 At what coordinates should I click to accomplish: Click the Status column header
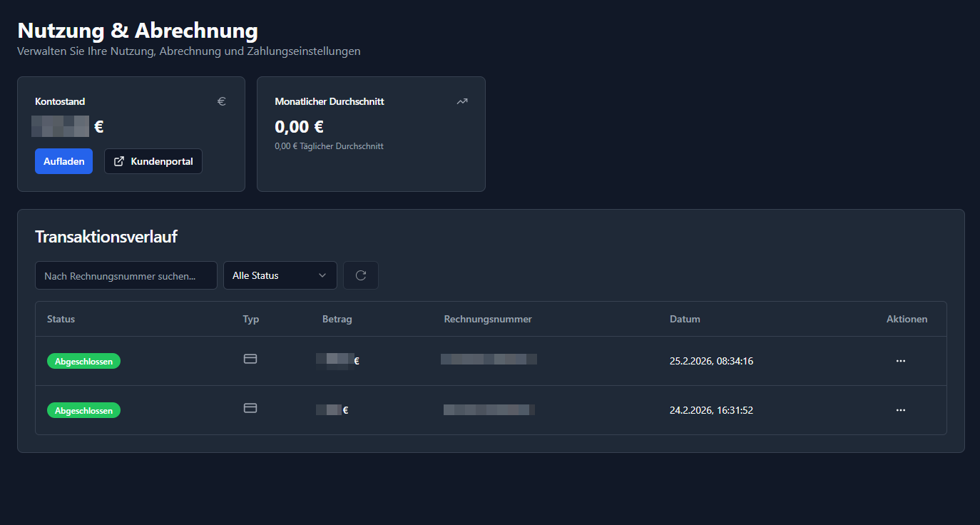tap(61, 319)
